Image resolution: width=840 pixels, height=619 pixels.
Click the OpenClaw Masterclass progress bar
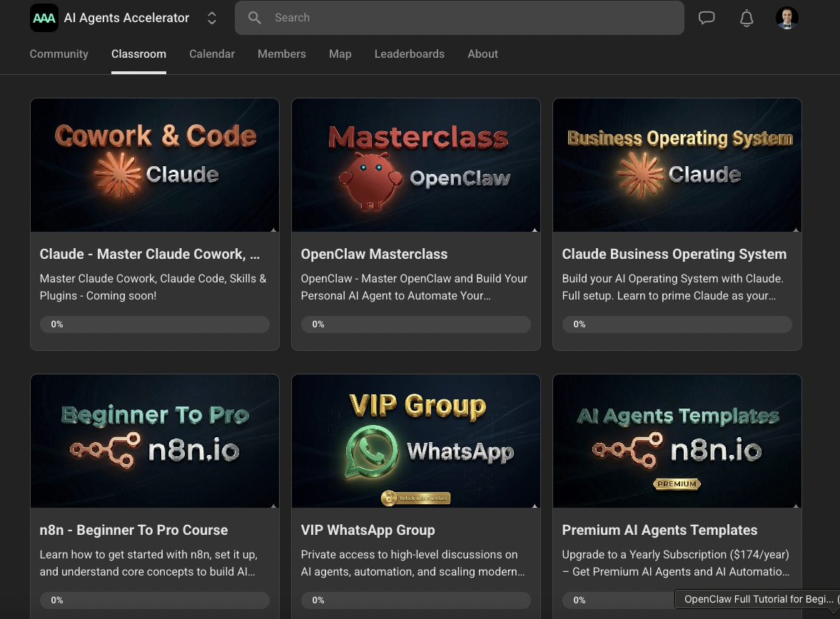click(x=415, y=324)
